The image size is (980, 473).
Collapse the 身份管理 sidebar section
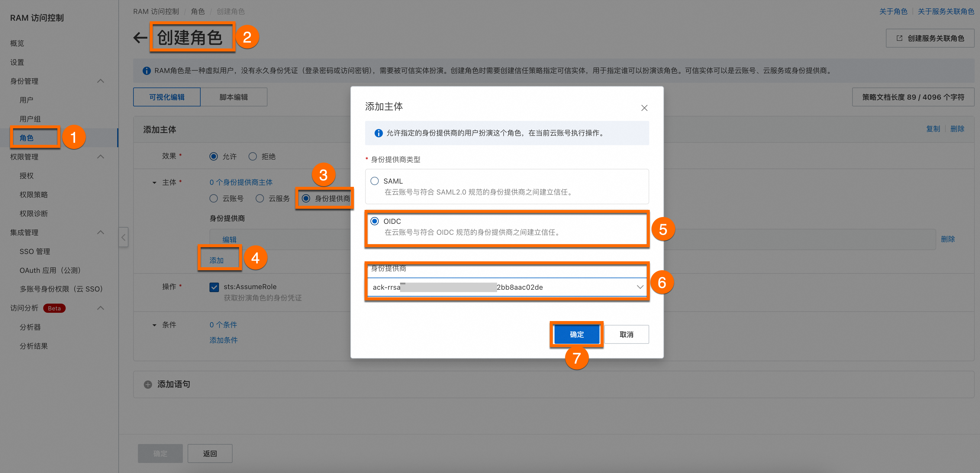click(100, 81)
